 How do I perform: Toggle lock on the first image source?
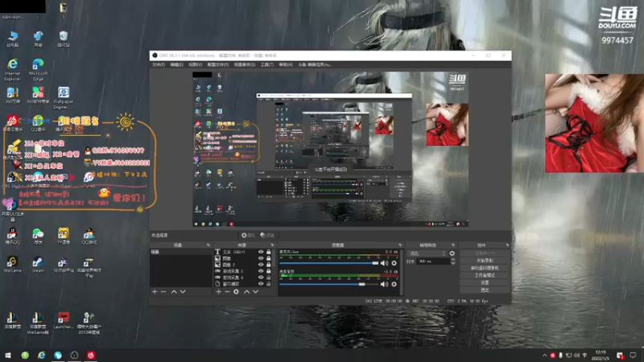pos(269,258)
